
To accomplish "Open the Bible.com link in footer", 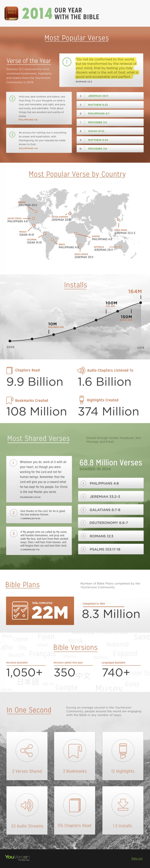I will (x=137, y=859).
